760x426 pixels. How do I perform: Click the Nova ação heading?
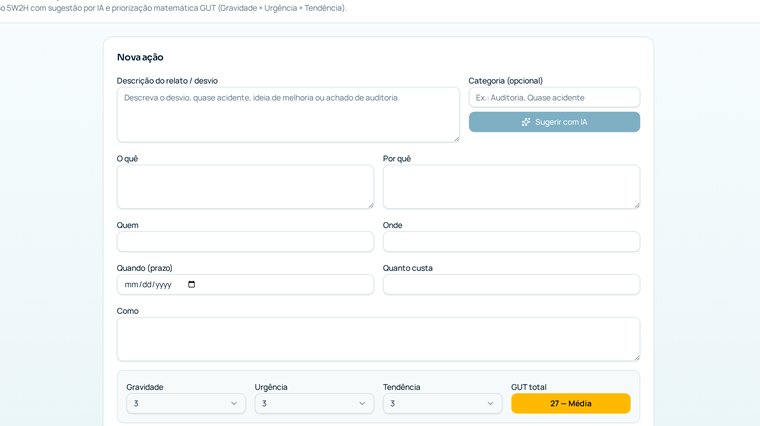(x=140, y=57)
